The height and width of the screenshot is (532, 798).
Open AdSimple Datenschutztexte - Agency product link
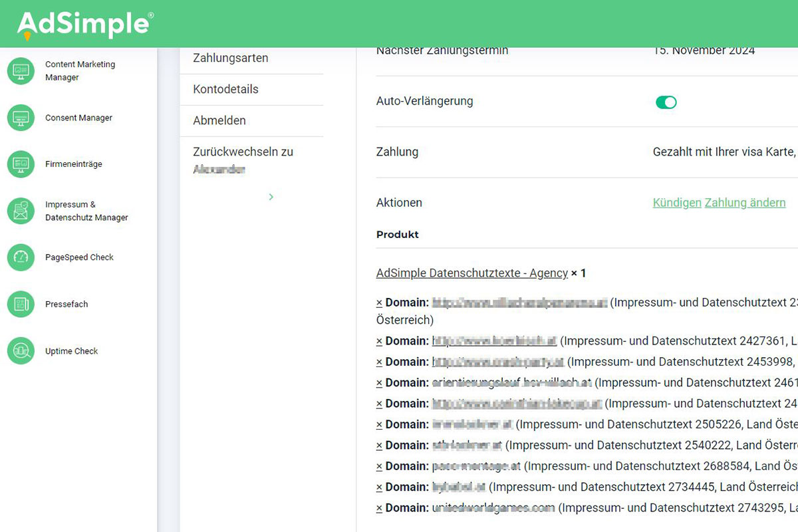(471, 273)
